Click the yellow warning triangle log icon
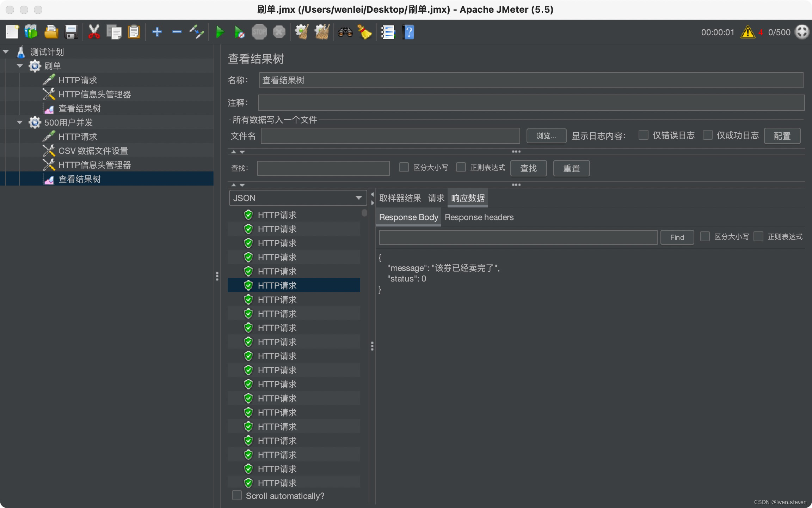This screenshot has height=508, width=812. [748, 32]
